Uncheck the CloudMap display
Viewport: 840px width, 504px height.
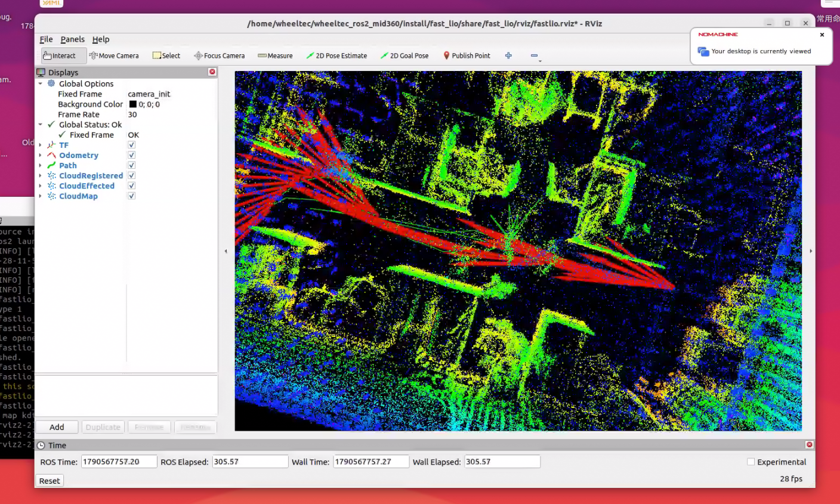(x=131, y=196)
